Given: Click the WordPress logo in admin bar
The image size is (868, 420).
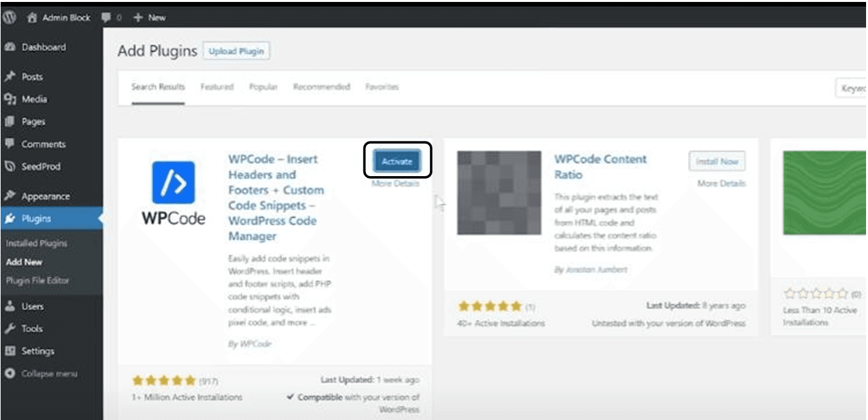Looking at the screenshot, I should pyautogui.click(x=10, y=18).
